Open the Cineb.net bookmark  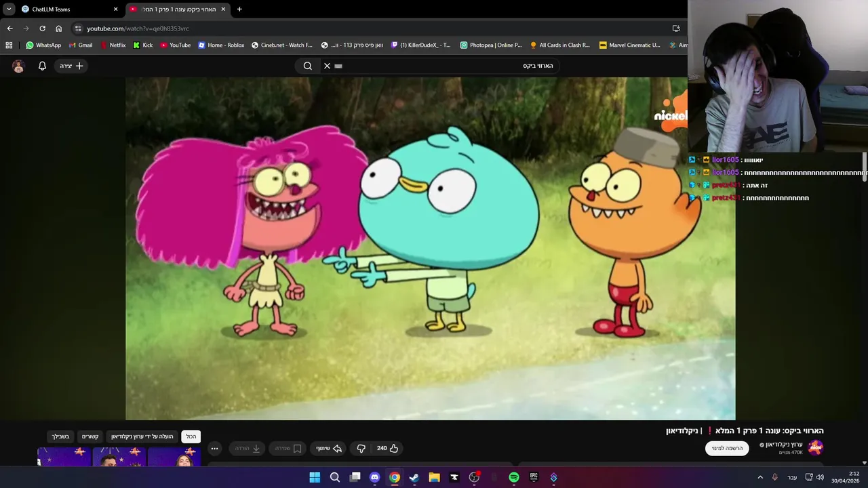(282, 45)
